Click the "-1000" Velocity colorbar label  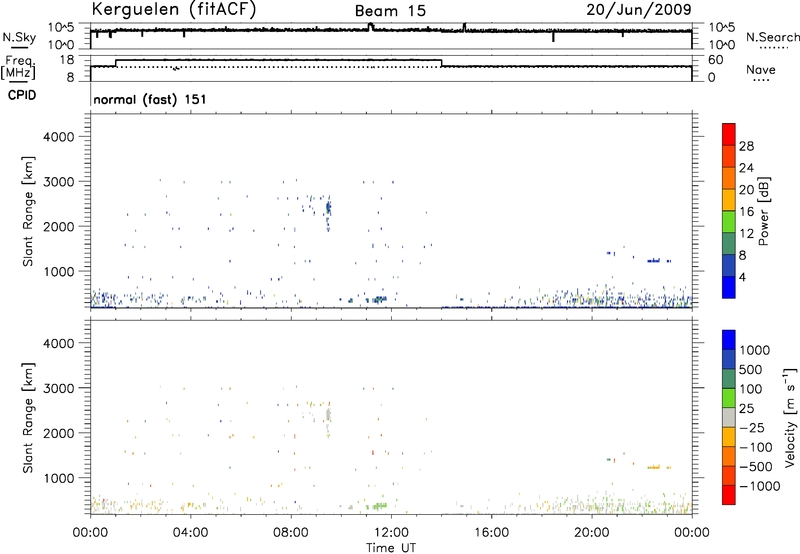coord(759,486)
